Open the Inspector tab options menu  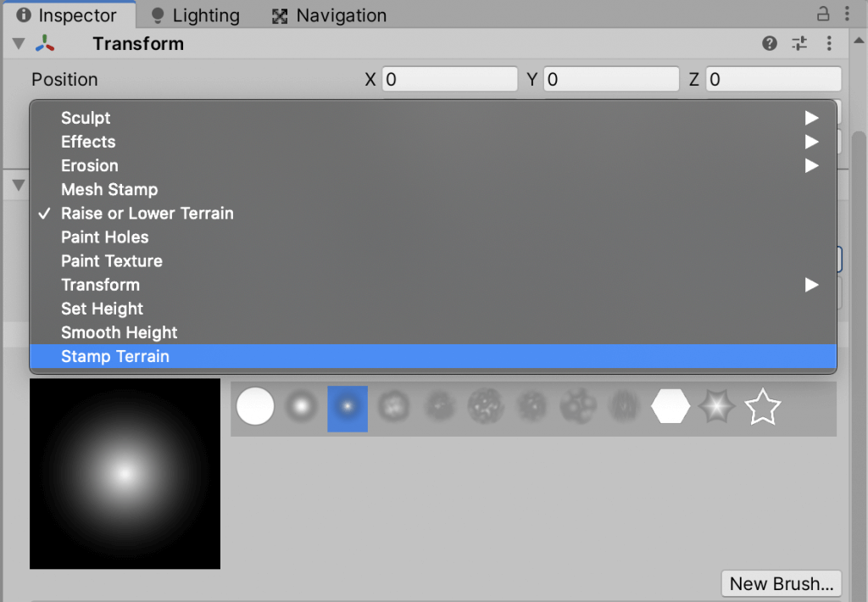pos(846,14)
